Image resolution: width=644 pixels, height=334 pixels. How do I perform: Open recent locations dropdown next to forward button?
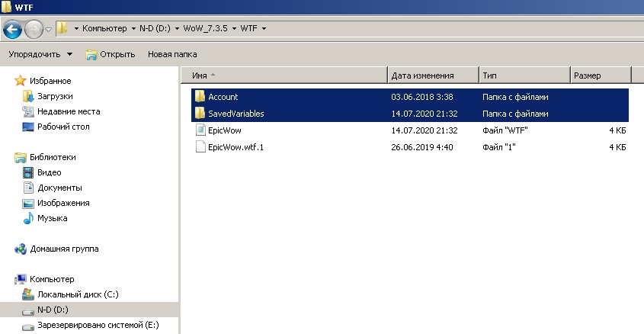[x=49, y=29]
